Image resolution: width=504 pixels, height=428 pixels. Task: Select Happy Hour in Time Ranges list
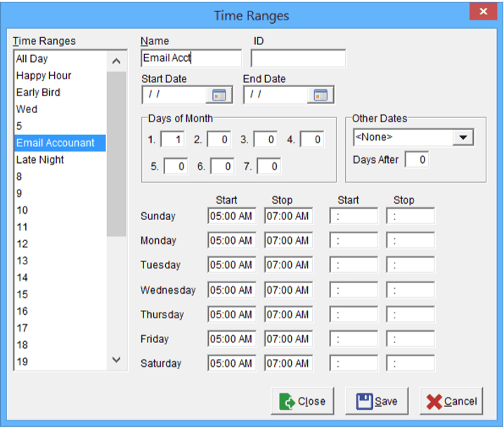click(44, 75)
